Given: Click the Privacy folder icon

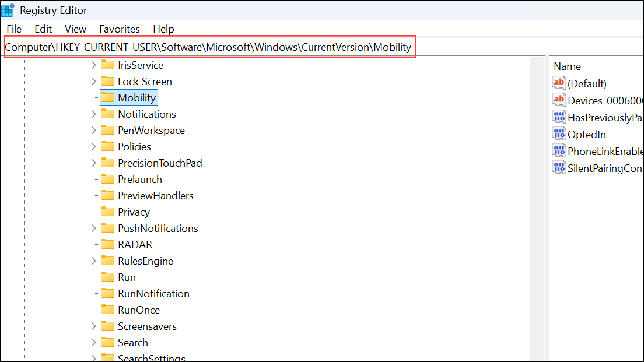Looking at the screenshot, I should point(107,212).
